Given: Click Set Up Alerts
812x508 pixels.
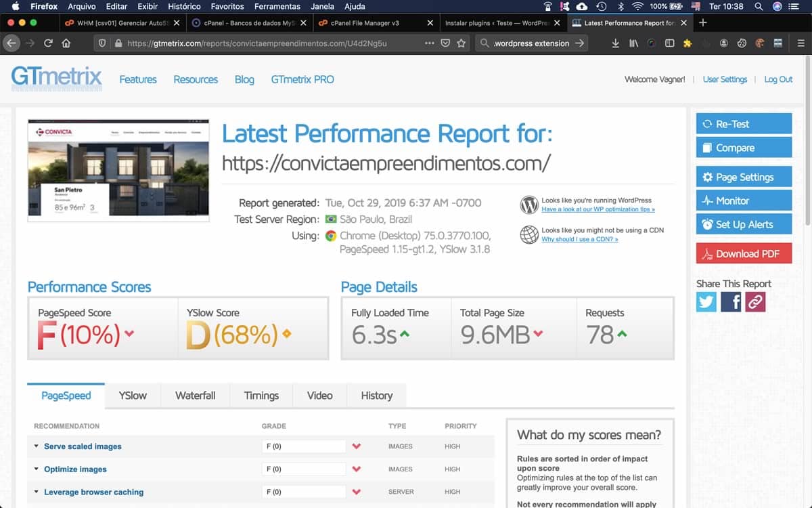Looking at the screenshot, I should tap(744, 224).
